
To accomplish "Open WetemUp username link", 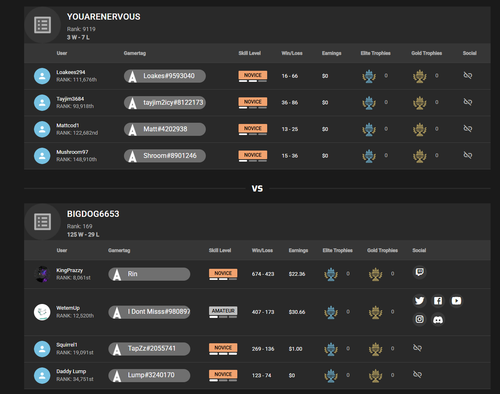I will [68, 308].
